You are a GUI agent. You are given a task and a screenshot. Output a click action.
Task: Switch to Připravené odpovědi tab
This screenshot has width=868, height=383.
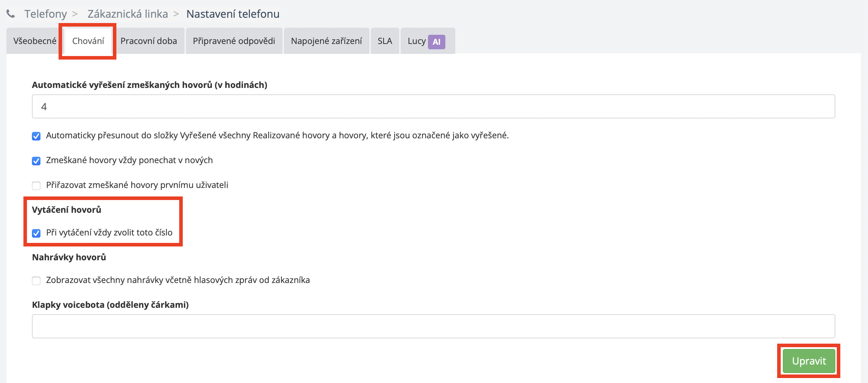[x=234, y=41]
